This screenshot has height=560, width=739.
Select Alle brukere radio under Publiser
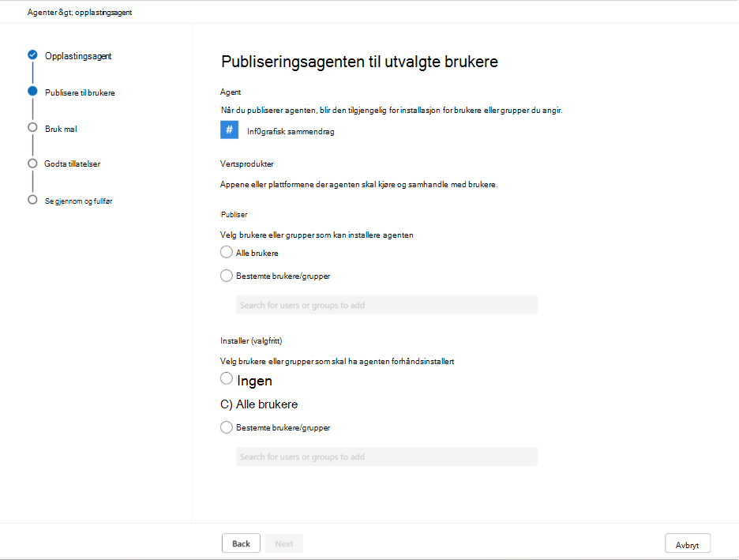227,252
